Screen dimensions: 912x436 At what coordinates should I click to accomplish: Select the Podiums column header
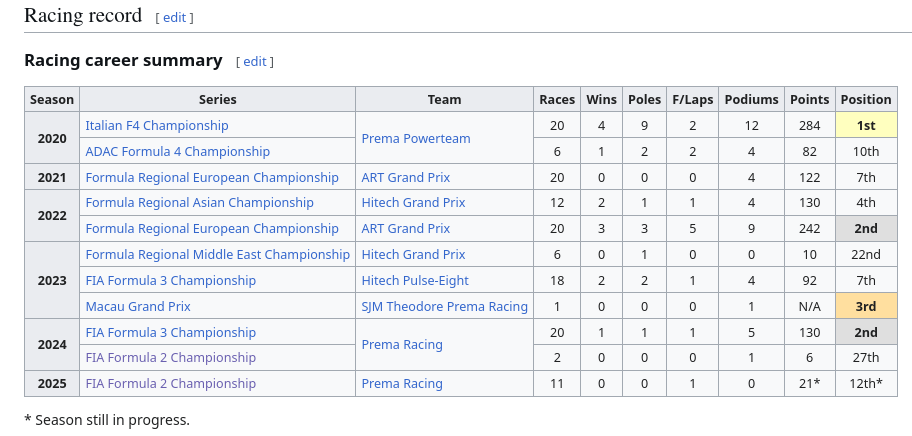(x=751, y=99)
